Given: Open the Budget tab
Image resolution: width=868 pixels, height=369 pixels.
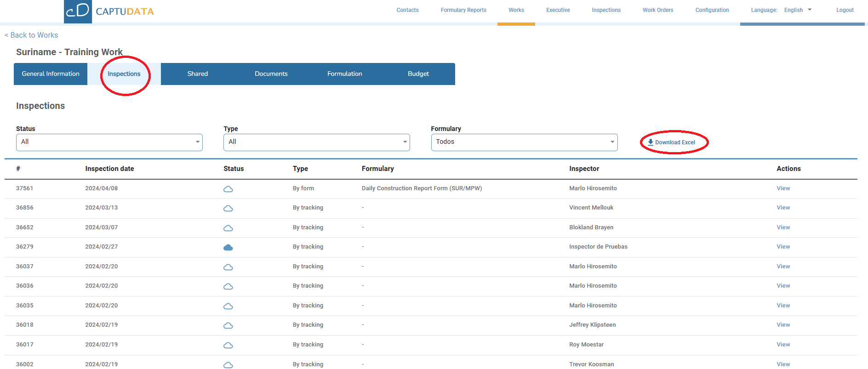Looking at the screenshot, I should click(x=418, y=74).
